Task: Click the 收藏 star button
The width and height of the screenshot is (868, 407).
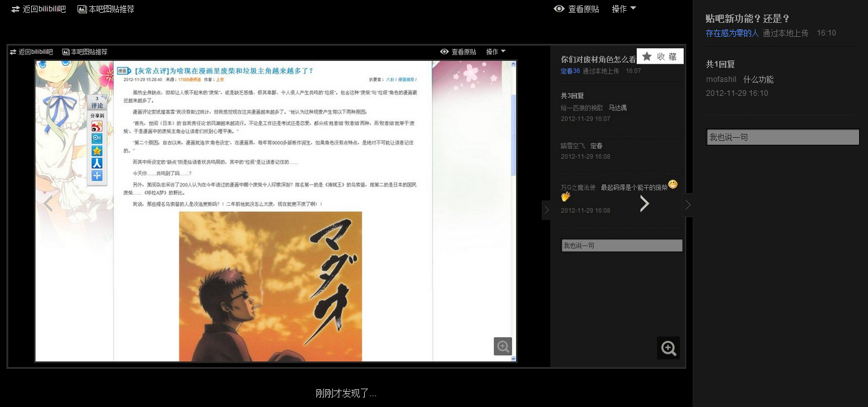Action: 660,57
